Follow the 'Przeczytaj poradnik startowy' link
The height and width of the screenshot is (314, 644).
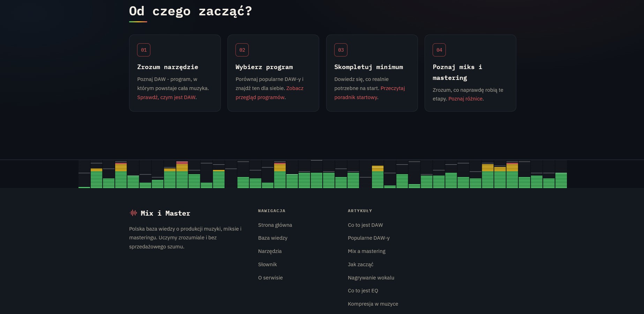(369, 93)
